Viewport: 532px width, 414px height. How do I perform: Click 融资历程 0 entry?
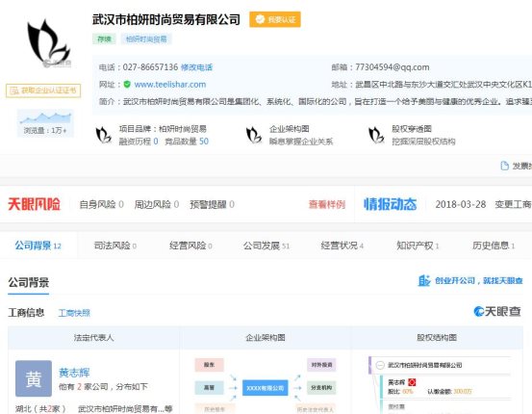tap(139, 142)
